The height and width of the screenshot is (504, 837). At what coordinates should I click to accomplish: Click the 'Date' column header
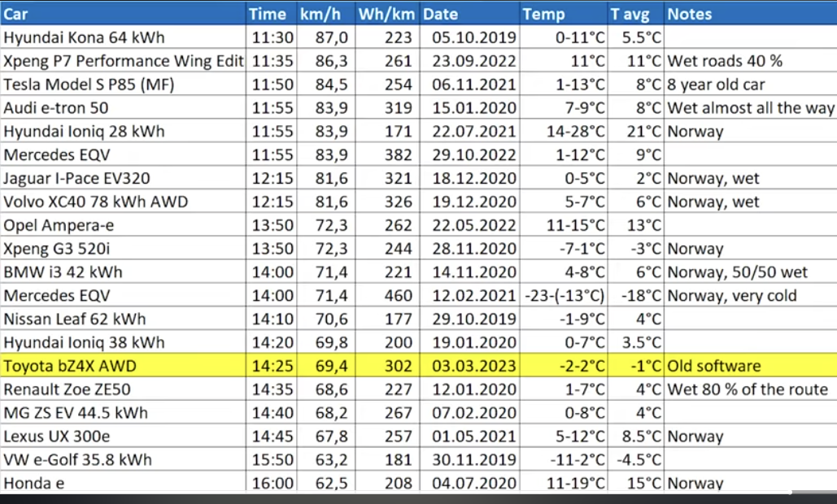pyautogui.click(x=470, y=14)
